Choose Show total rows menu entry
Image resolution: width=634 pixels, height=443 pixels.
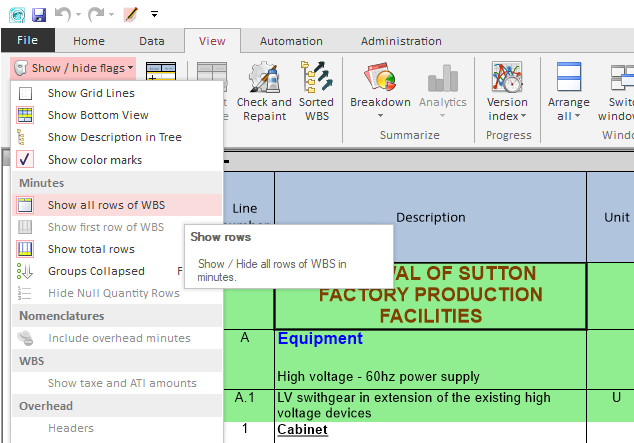pyautogui.click(x=91, y=249)
